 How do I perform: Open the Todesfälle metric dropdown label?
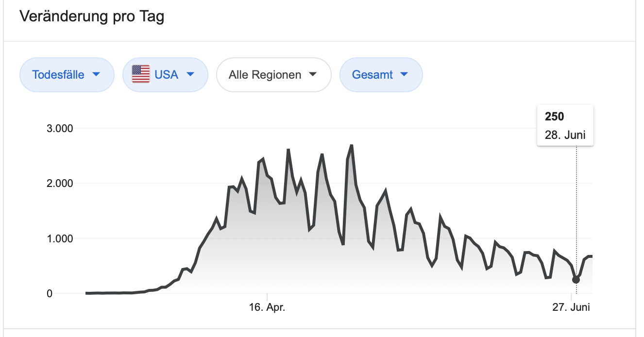58,75
